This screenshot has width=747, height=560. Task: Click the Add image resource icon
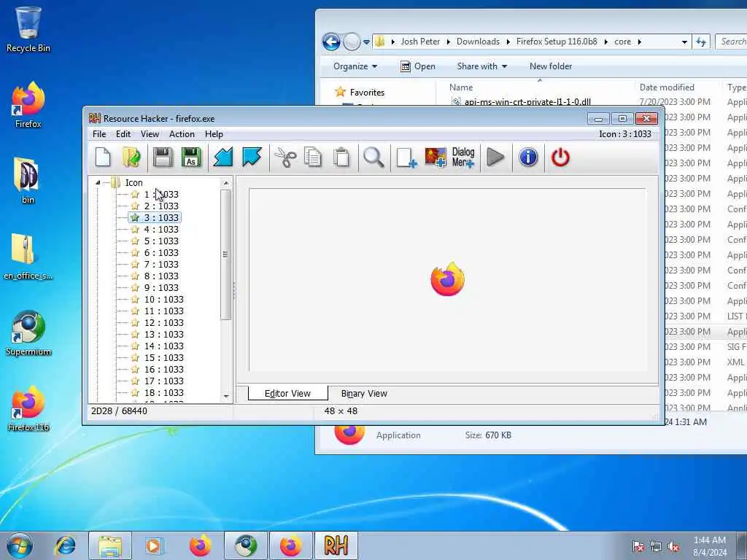coord(436,157)
